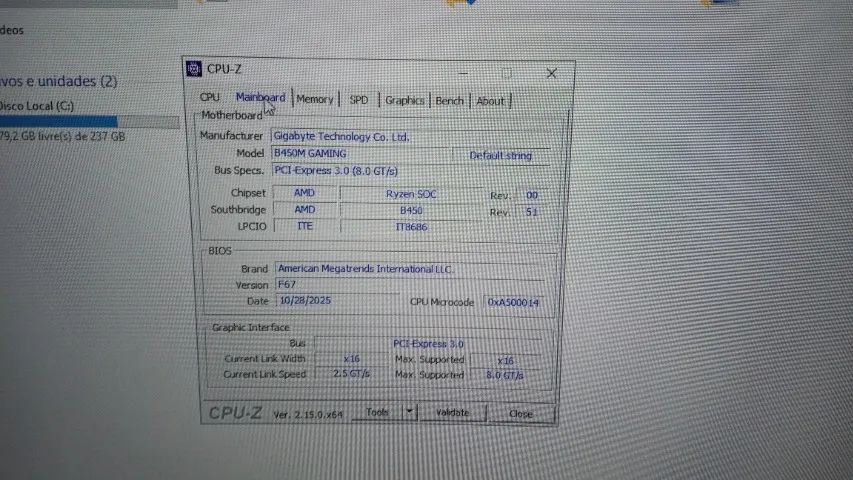The image size is (853, 480).
Task: Open the About tab
Action: (x=490, y=101)
